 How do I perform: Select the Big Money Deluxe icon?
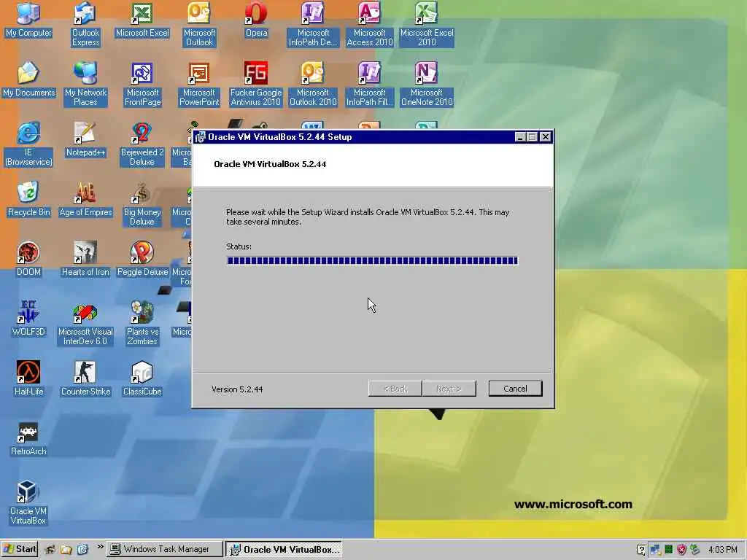click(142, 203)
